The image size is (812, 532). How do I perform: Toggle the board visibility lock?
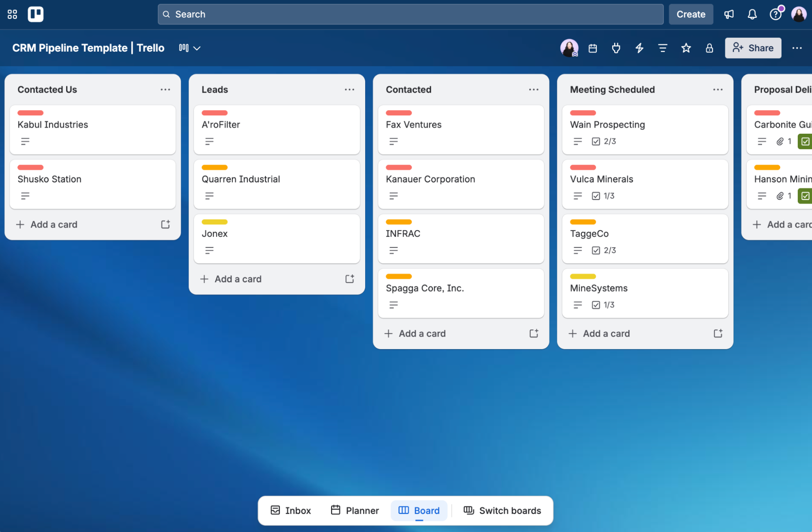(x=709, y=48)
